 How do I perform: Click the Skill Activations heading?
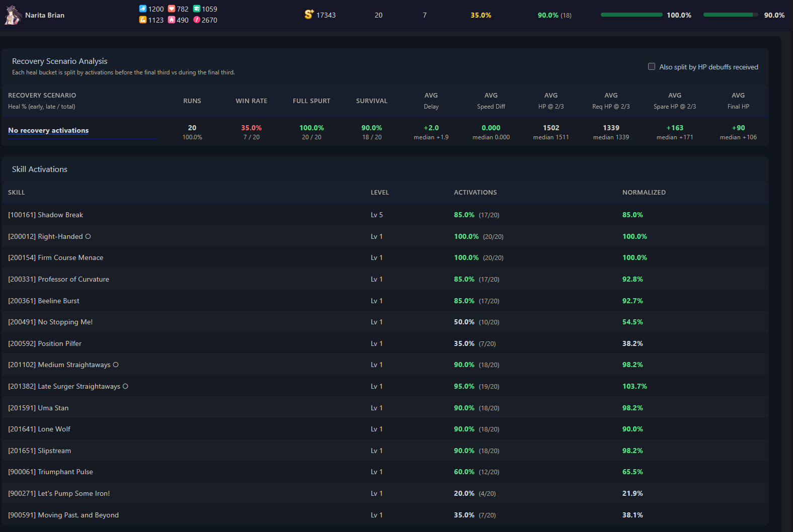pyautogui.click(x=40, y=169)
